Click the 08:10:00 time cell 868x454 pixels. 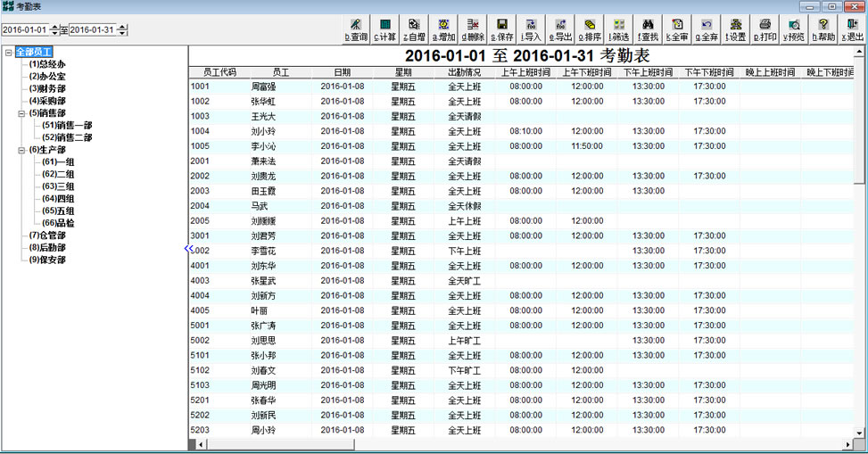pos(526,132)
